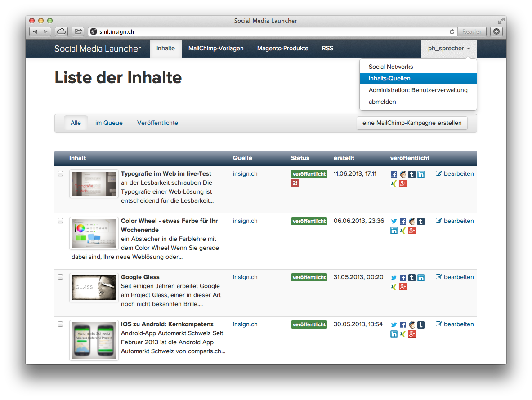Click Twitter icon in Color Wheel row

point(393,222)
